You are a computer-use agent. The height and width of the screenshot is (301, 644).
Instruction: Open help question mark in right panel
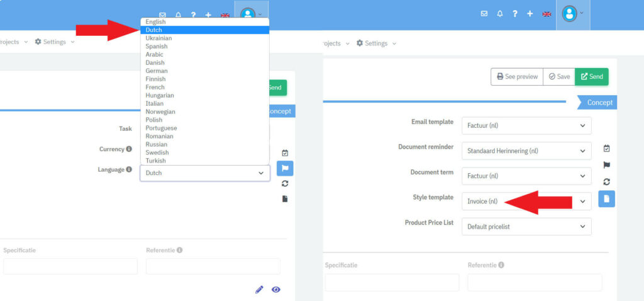pos(514,14)
